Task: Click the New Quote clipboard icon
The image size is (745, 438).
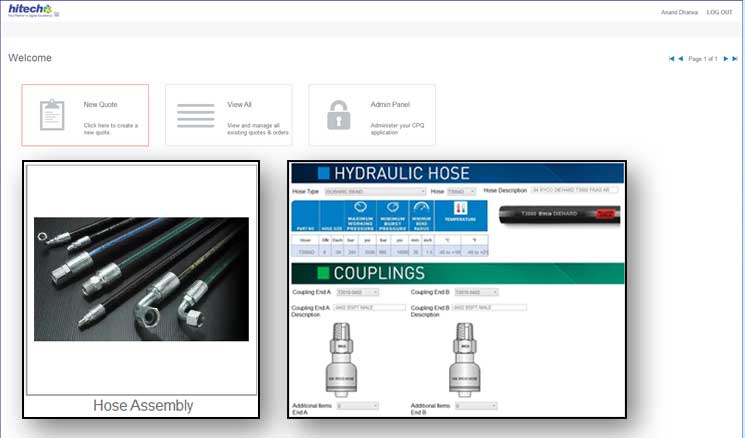Action: click(x=51, y=115)
